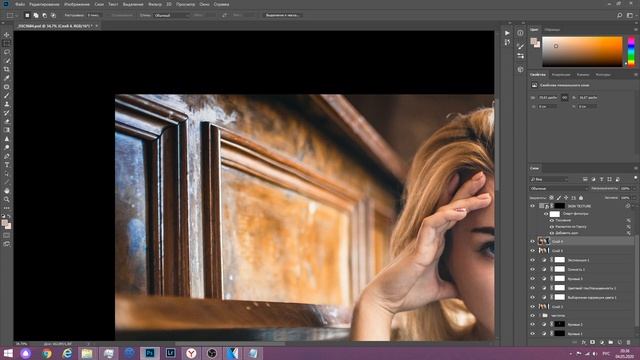Open the layer filter type dropdown
640x360 pixels.
549,179
